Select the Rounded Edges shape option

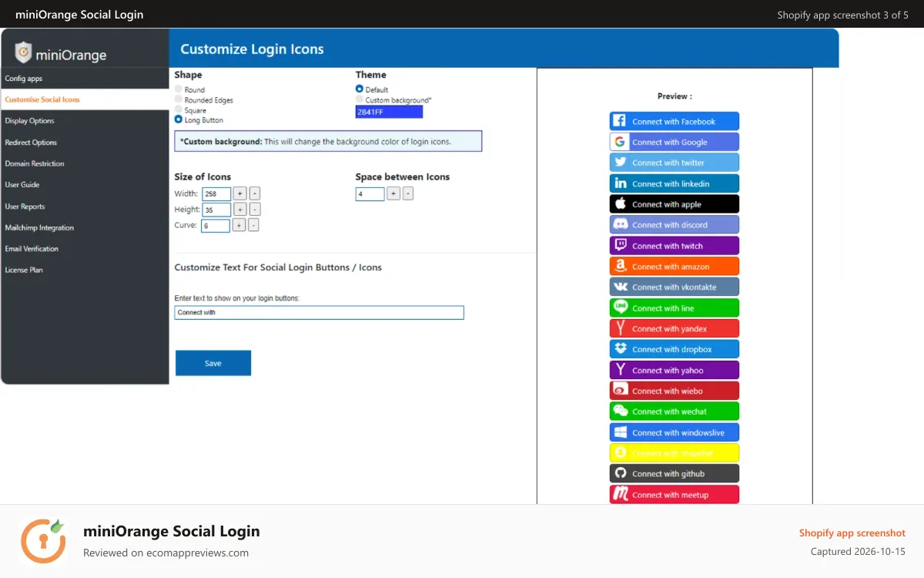coord(179,99)
